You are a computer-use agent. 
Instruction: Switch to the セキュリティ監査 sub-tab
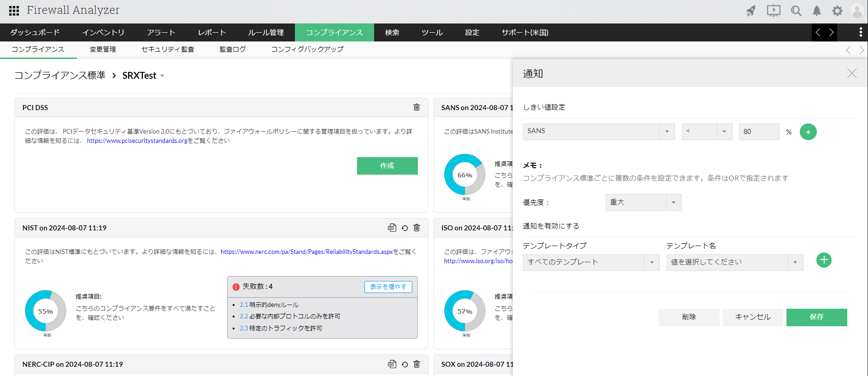pos(168,49)
